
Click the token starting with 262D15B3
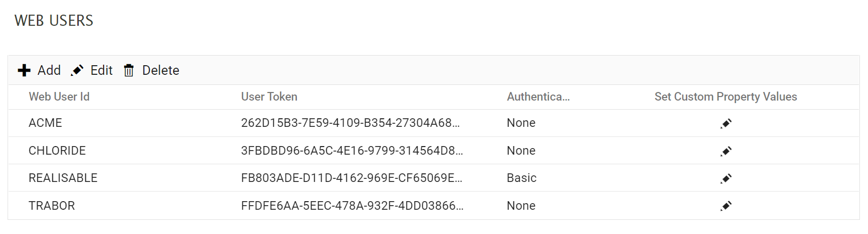coord(350,123)
